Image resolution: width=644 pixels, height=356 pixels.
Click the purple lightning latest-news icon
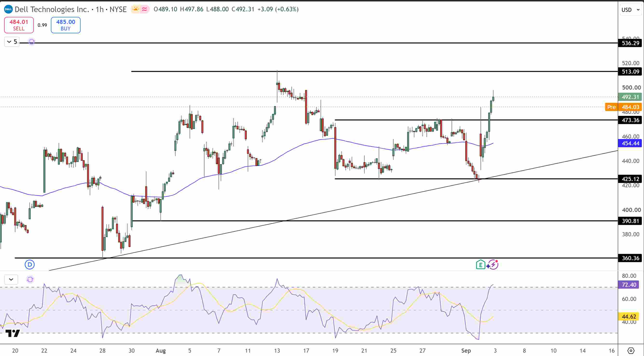pyautogui.click(x=493, y=265)
